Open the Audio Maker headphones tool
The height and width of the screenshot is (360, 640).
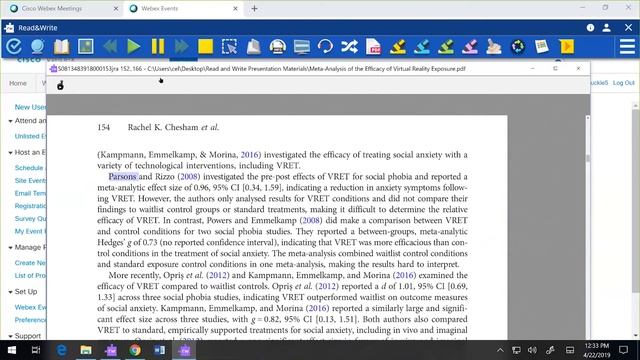pyautogui.click(x=278, y=47)
